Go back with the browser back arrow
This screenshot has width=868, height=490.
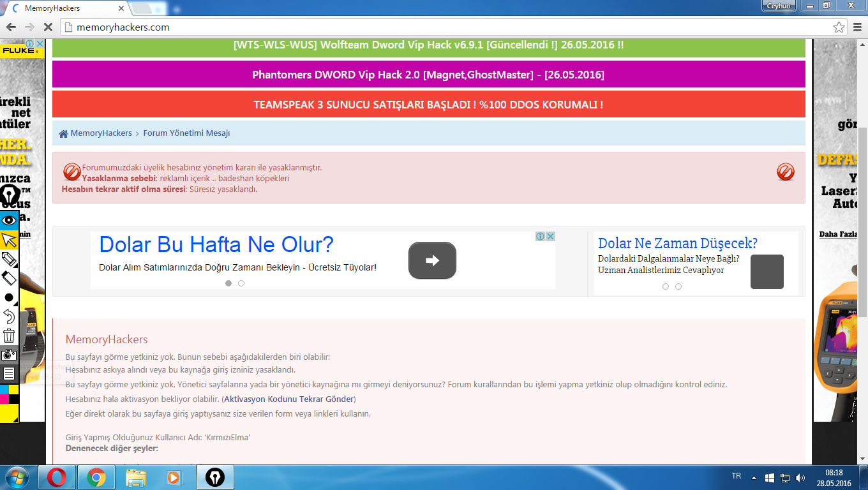[11, 27]
